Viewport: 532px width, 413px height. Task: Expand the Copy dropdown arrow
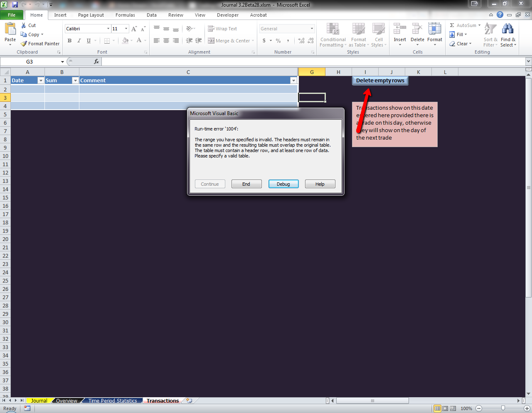(42, 34)
